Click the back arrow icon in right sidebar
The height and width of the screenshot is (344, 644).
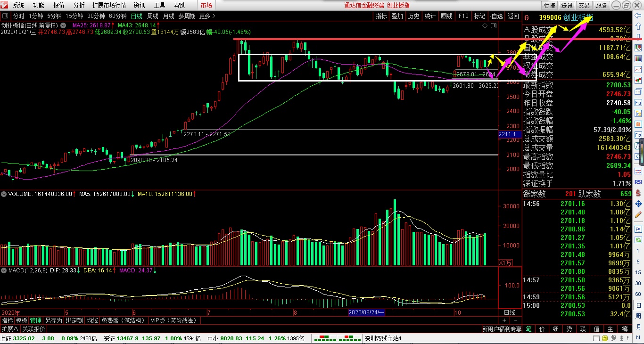[638, 16]
